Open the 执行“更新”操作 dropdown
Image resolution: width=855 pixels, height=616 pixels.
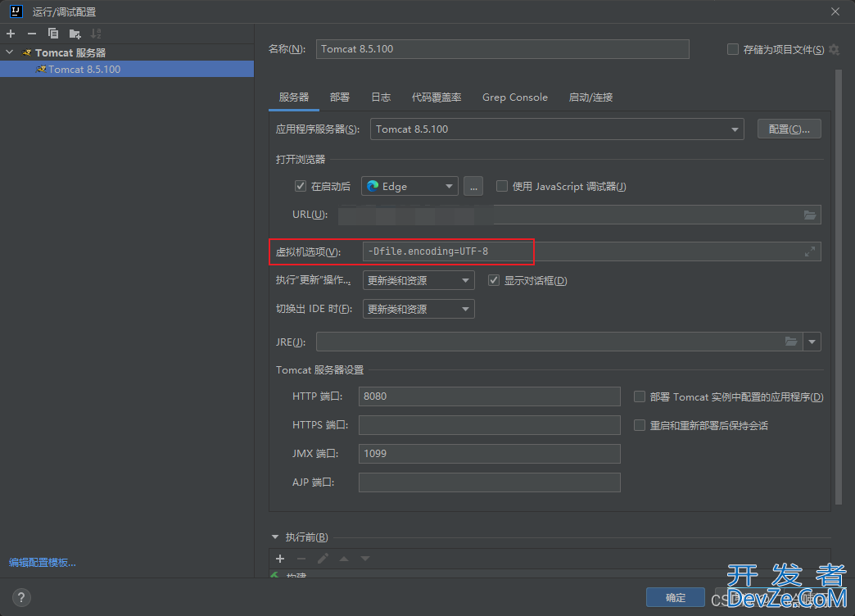click(x=418, y=280)
